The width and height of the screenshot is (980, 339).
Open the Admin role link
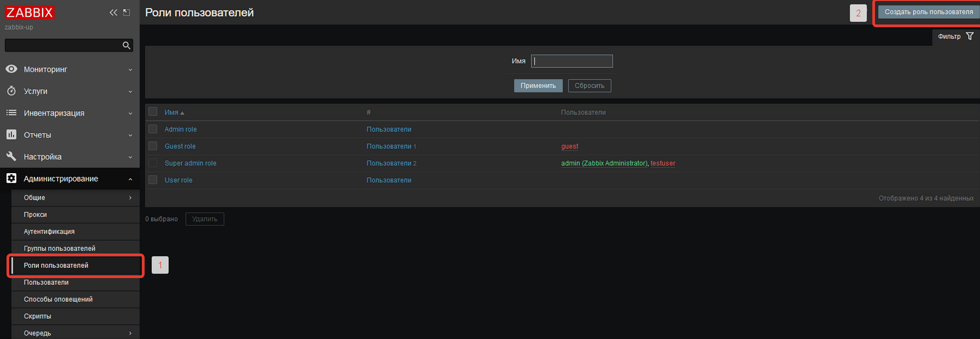180,129
